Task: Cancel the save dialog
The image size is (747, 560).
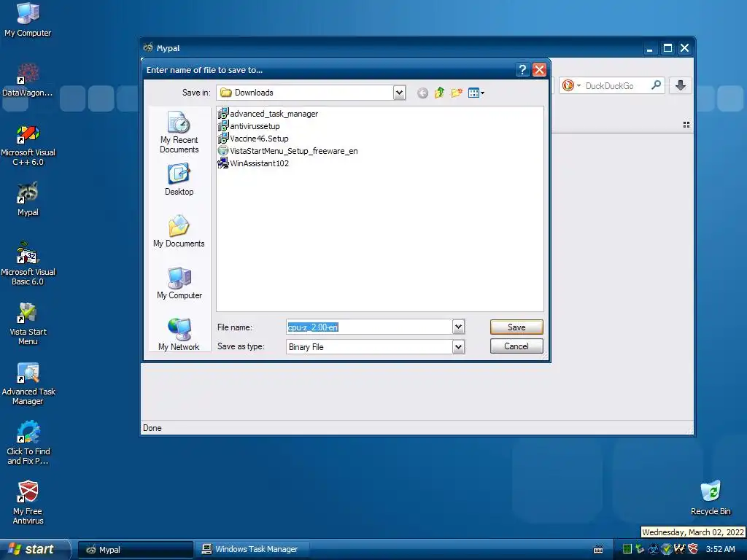Action: (x=516, y=346)
